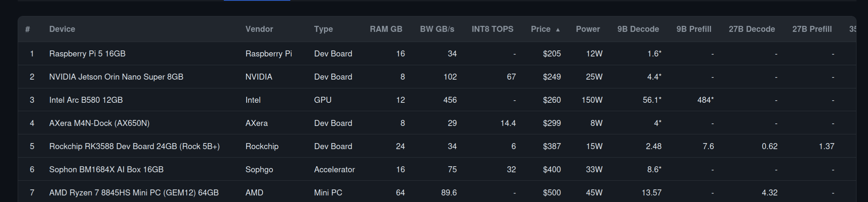The width and height of the screenshot is (868, 202).
Task: Sort by 9B Prefill column
Action: click(694, 29)
